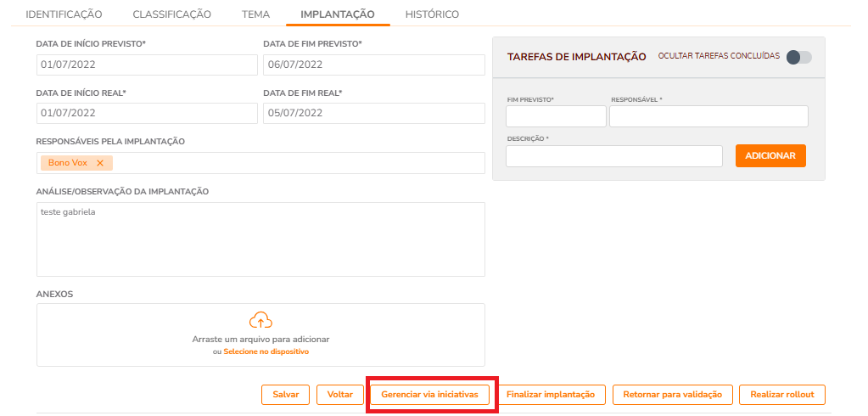Click the cloud upload icon in Anexos
This screenshot has height=416, width=868.
[260, 321]
